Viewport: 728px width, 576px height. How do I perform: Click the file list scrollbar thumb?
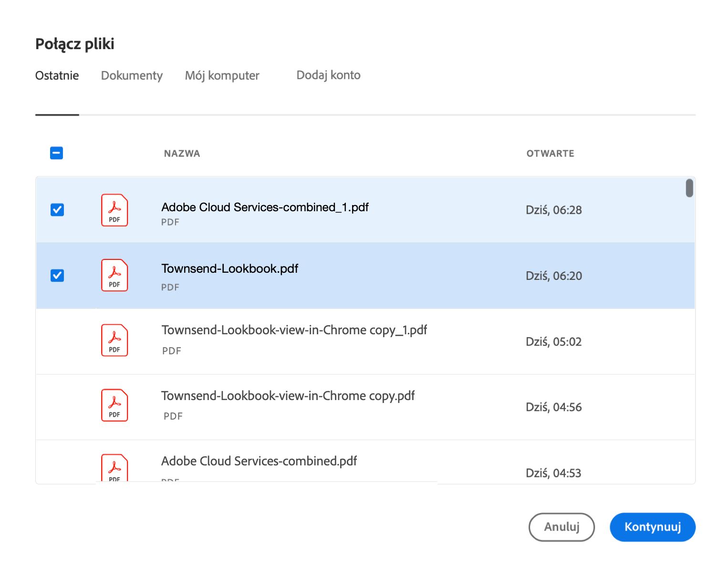point(689,188)
